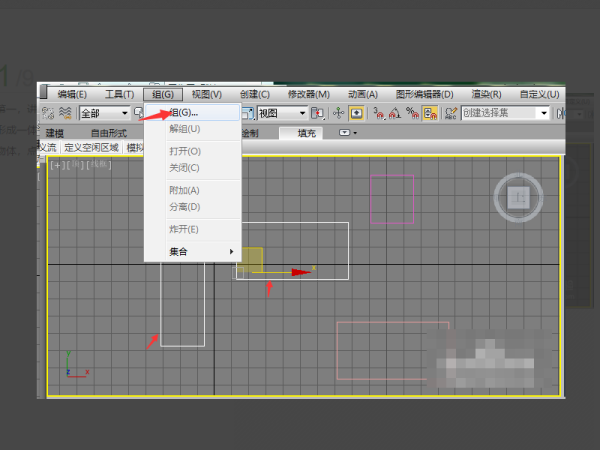600x450 pixels.
Task: Click the 定义空闲区域 button
Action: point(91,148)
